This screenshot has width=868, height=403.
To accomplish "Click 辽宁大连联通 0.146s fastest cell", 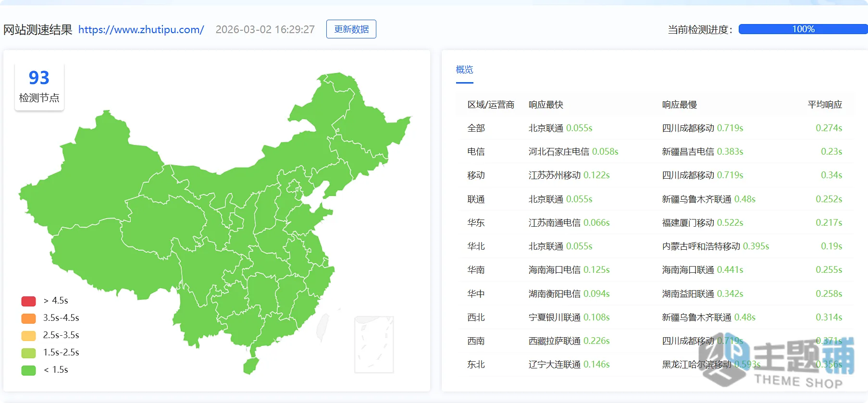I will point(569,364).
